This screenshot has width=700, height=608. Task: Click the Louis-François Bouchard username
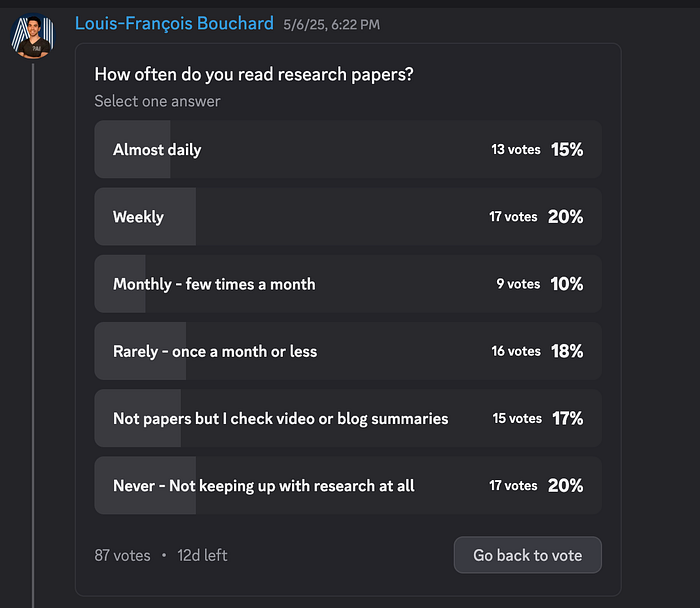click(174, 23)
